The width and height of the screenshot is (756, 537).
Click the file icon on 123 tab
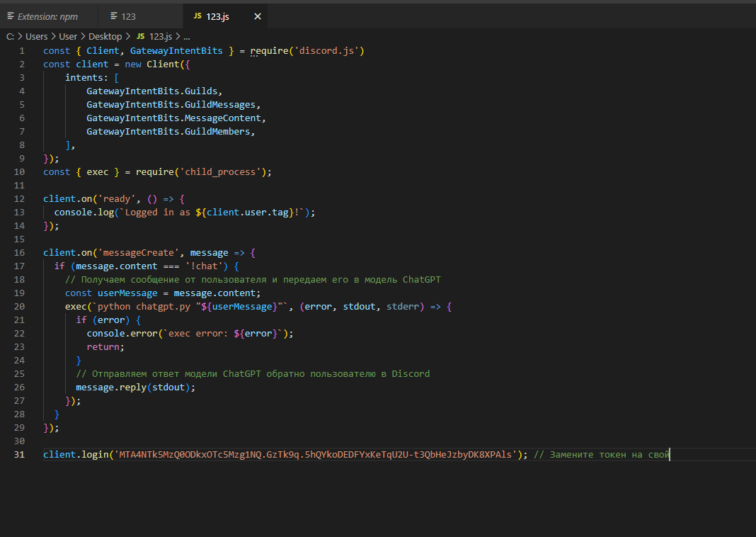coord(114,16)
